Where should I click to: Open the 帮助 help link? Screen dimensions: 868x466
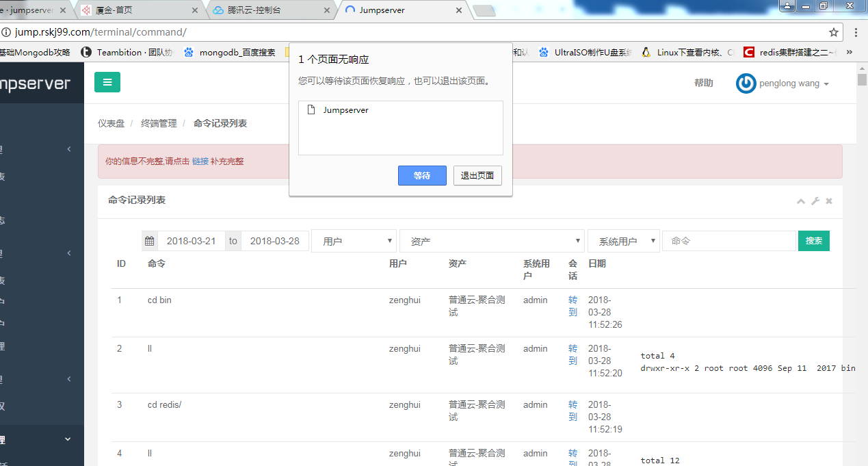click(703, 83)
